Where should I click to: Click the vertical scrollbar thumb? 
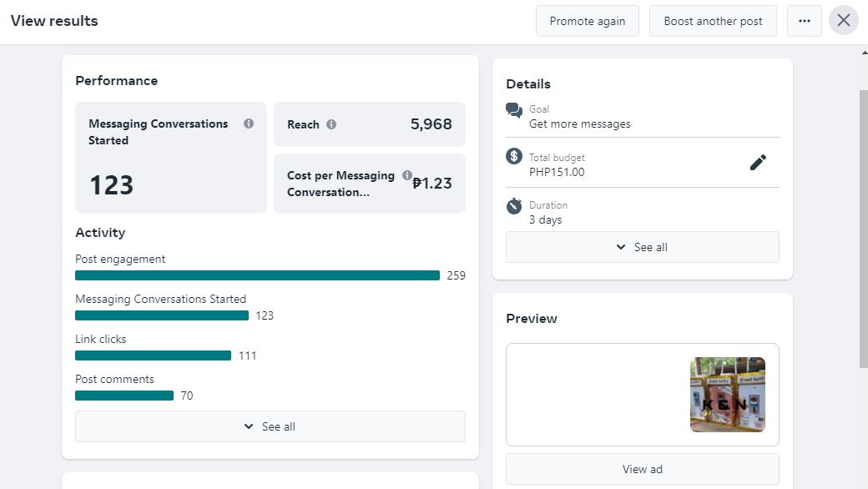864,229
